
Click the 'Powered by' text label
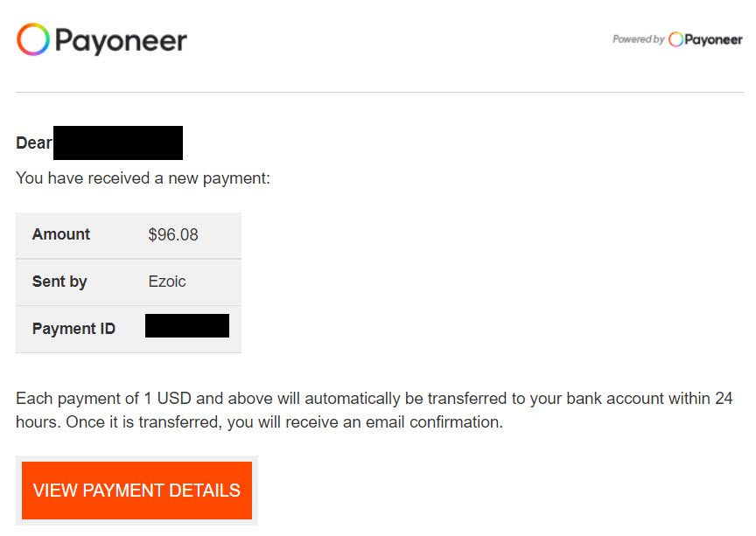[639, 39]
